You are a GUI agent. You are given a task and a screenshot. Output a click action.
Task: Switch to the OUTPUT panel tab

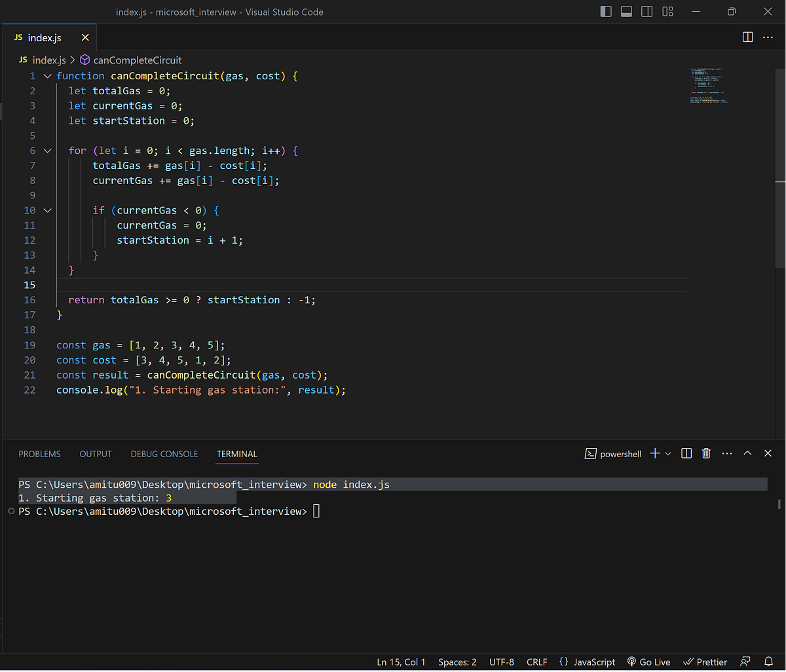[x=96, y=454]
